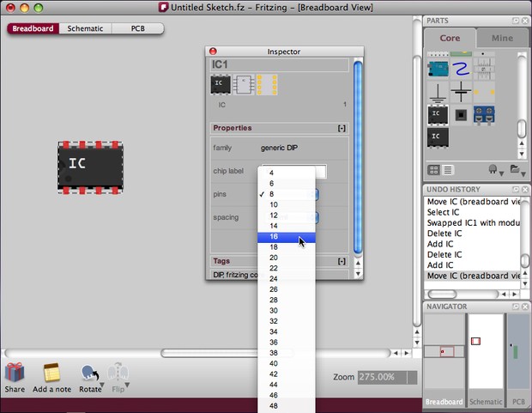Collapse the Tags section in Inspector
The height and width of the screenshot is (413, 532).
tap(342, 261)
